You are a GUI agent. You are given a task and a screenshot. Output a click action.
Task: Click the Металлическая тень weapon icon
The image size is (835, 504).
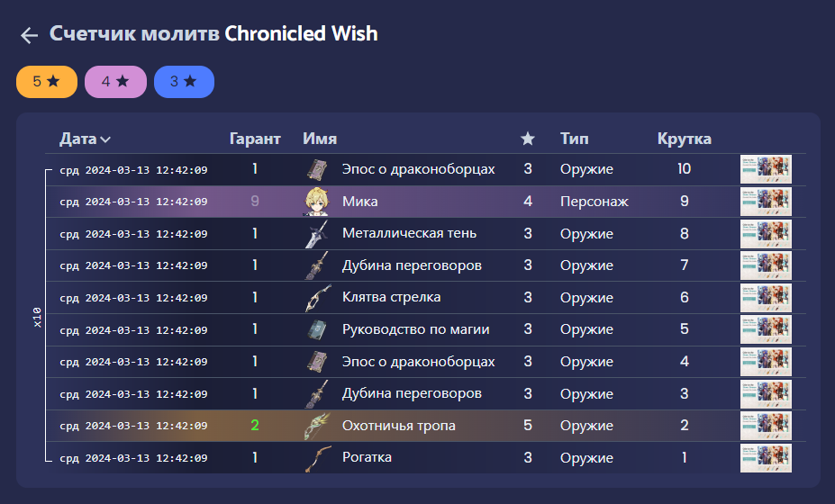coord(317,234)
